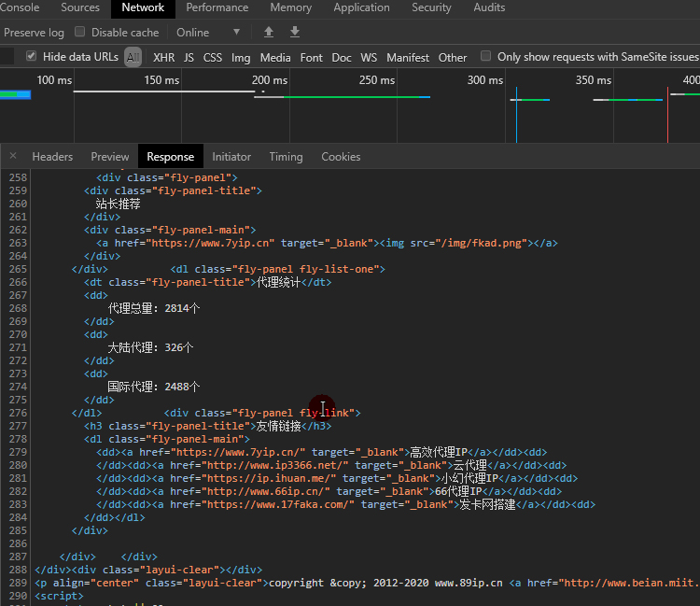The height and width of the screenshot is (606, 700).
Task: Click the www.ip3366.net href in response code
Action: click(x=277, y=465)
